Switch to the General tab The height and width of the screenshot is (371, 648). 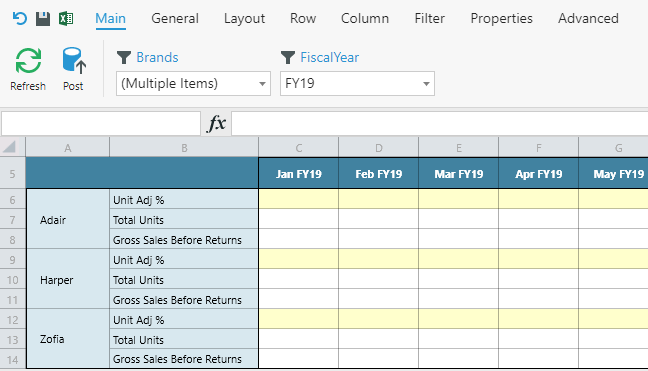coord(175,19)
